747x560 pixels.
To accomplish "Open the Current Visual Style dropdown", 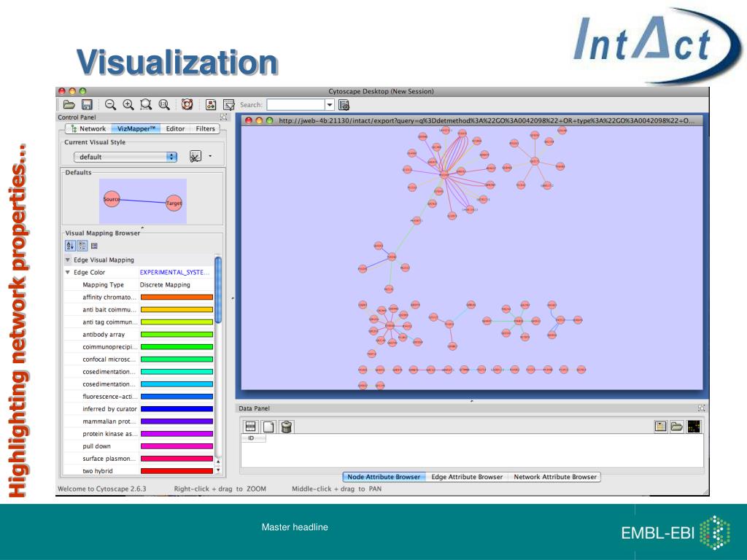I will (x=125, y=157).
